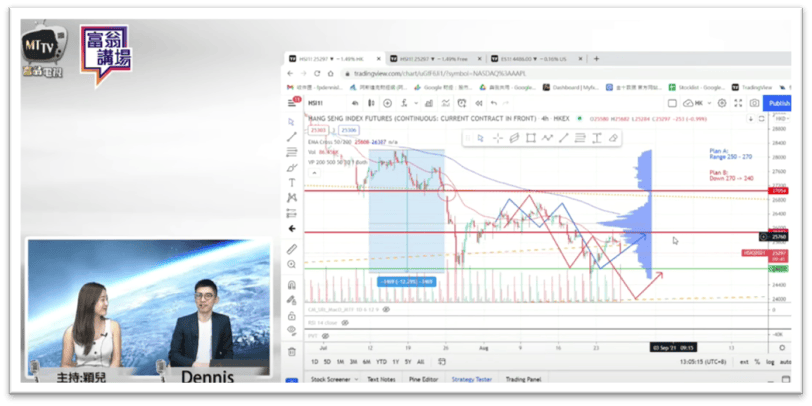Toggle lock all drawing tools

[292, 315]
